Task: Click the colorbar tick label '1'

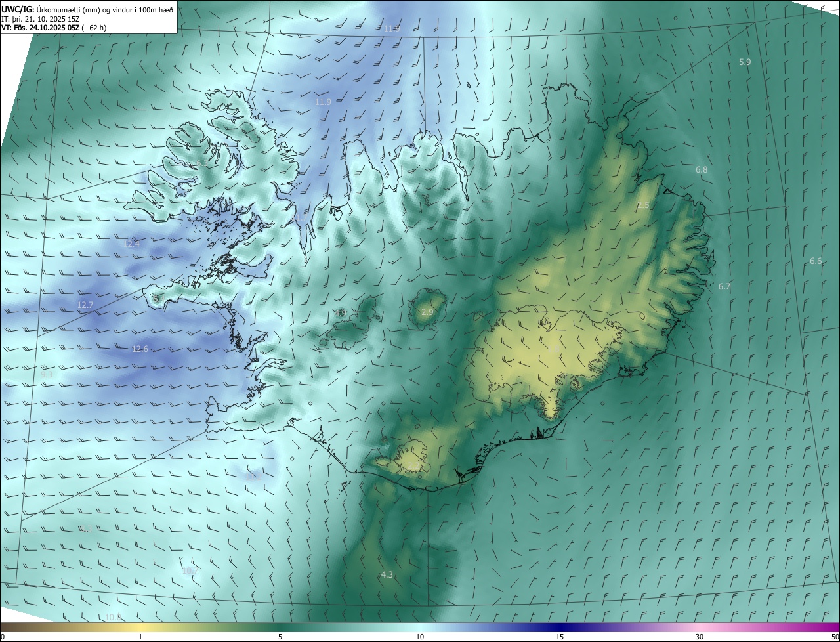Action: [x=140, y=637]
